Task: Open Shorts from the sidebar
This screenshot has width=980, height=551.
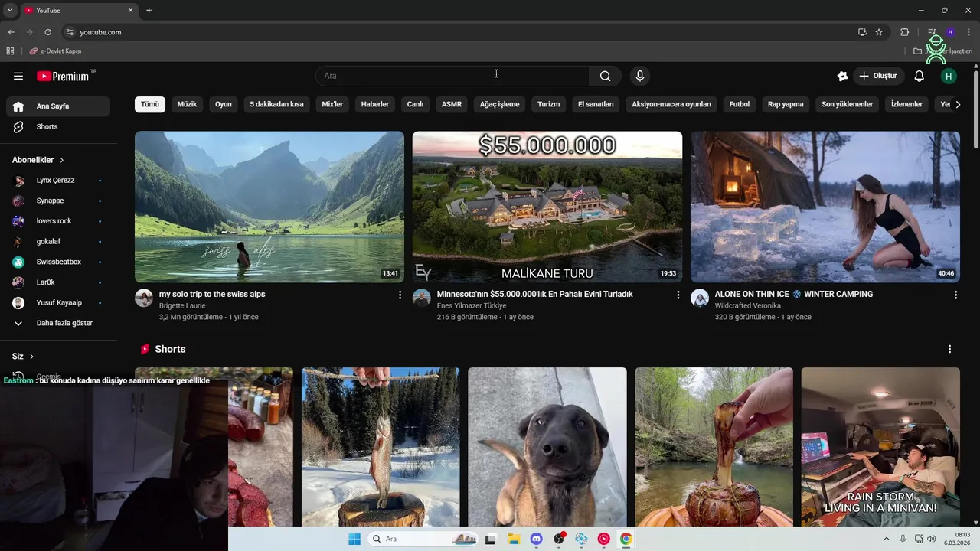Action: (58, 126)
